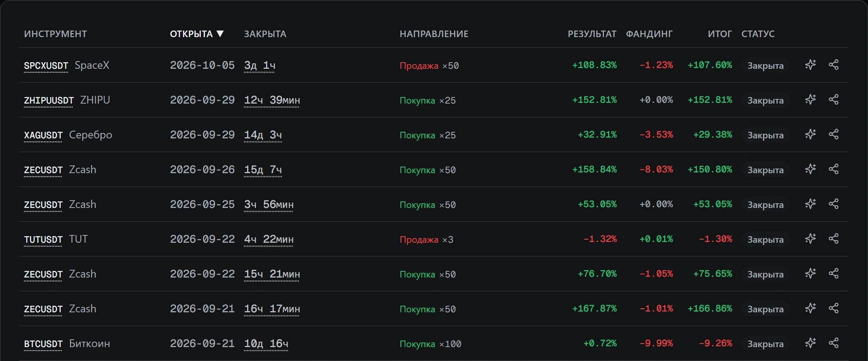This screenshot has height=361, width=868.
Task: Sort table by РЕЗУЛЬТАТ header
Action: 592,34
